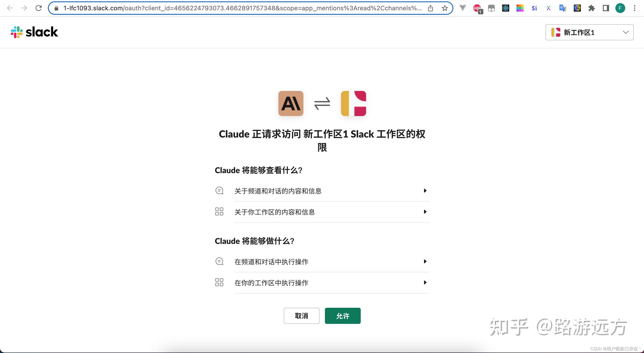The image size is (644, 353).
Task: Open the Chrome three-dot menu
Action: pyautogui.click(x=635, y=8)
